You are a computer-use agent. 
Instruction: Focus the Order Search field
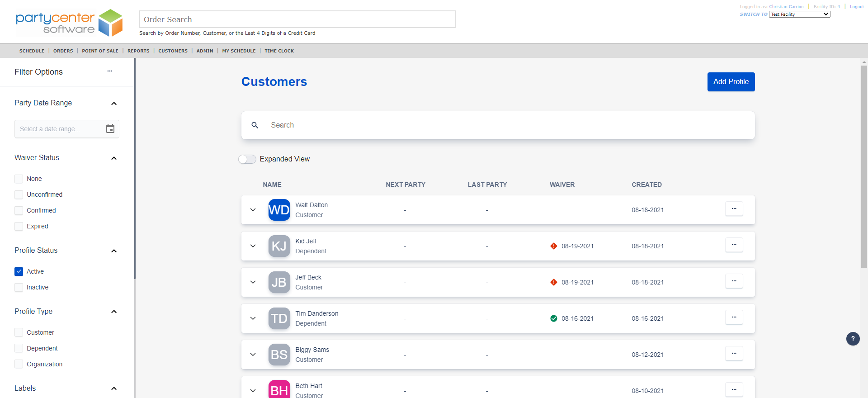(x=297, y=19)
